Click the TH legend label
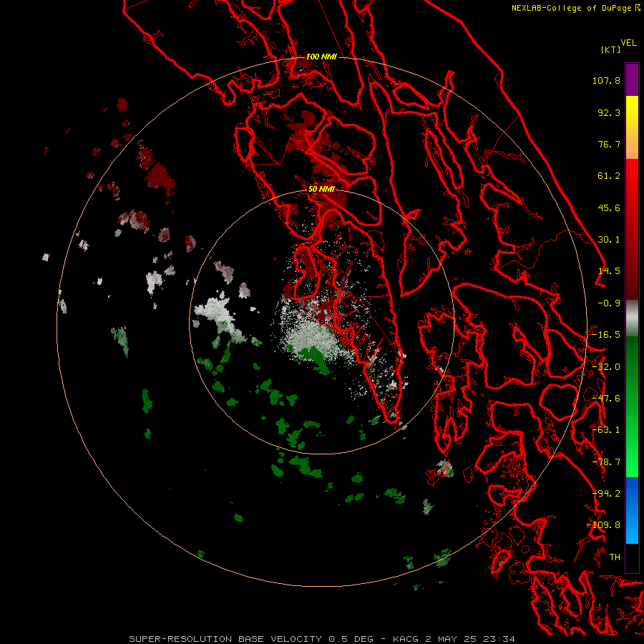 [x=615, y=557]
